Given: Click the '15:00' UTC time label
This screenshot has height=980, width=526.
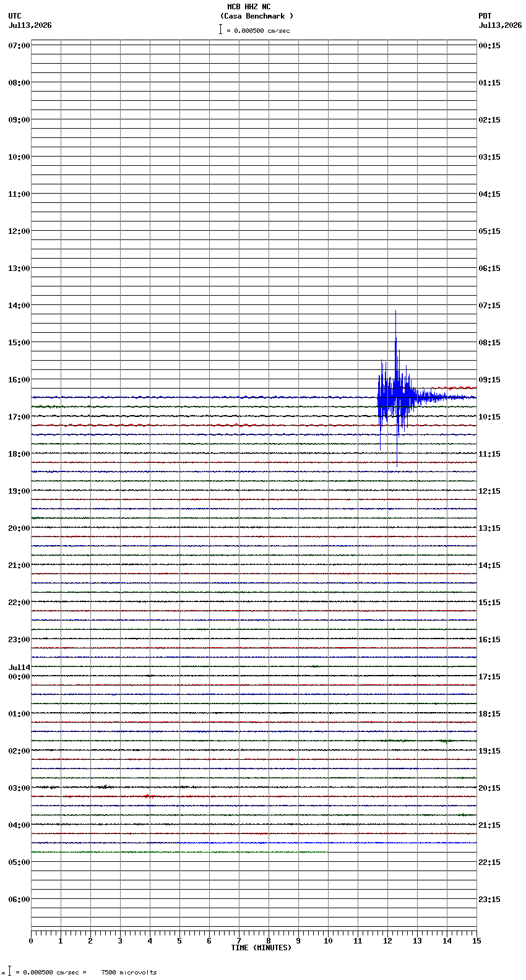Looking at the screenshot, I should pos(19,343).
